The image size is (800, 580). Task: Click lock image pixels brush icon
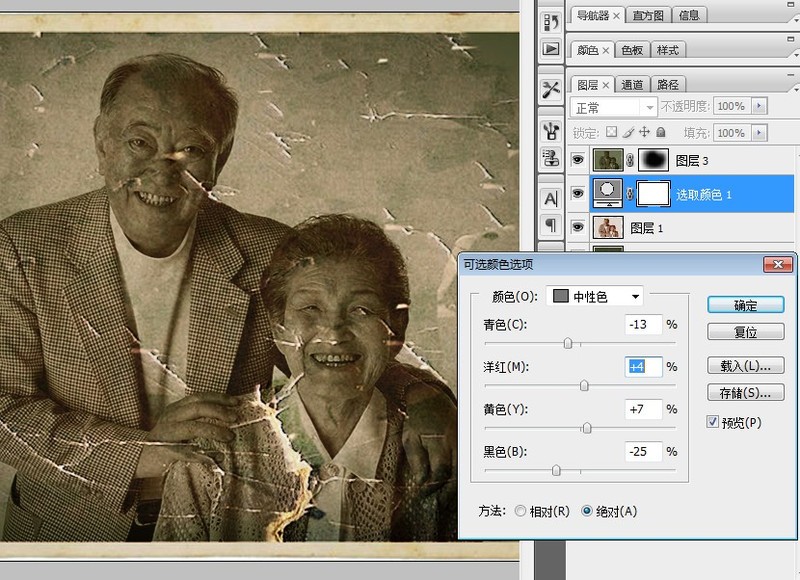click(628, 133)
